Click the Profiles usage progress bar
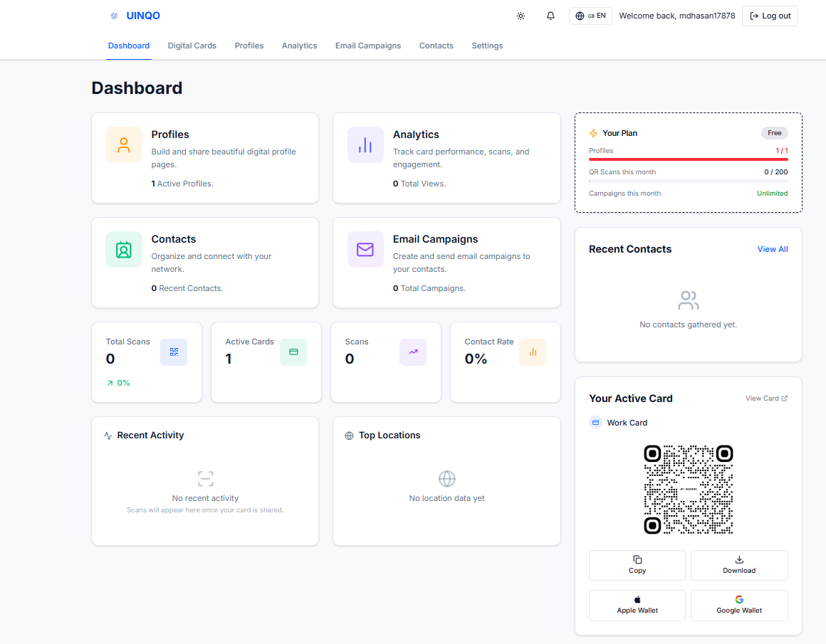The height and width of the screenshot is (644, 826). [x=688, y=159]
